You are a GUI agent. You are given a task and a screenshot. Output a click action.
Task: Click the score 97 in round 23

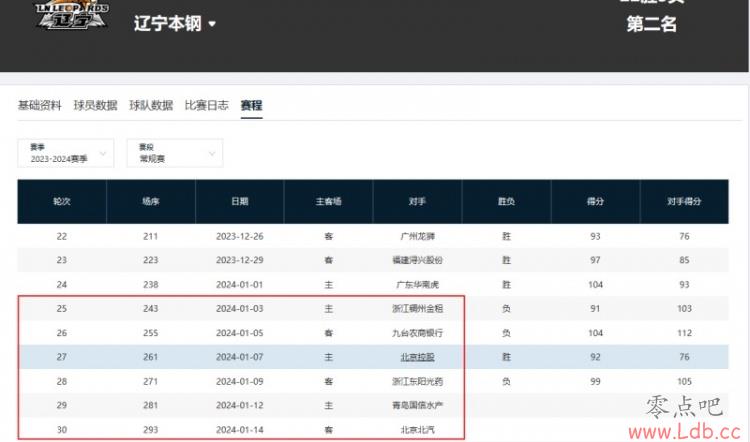595,260
